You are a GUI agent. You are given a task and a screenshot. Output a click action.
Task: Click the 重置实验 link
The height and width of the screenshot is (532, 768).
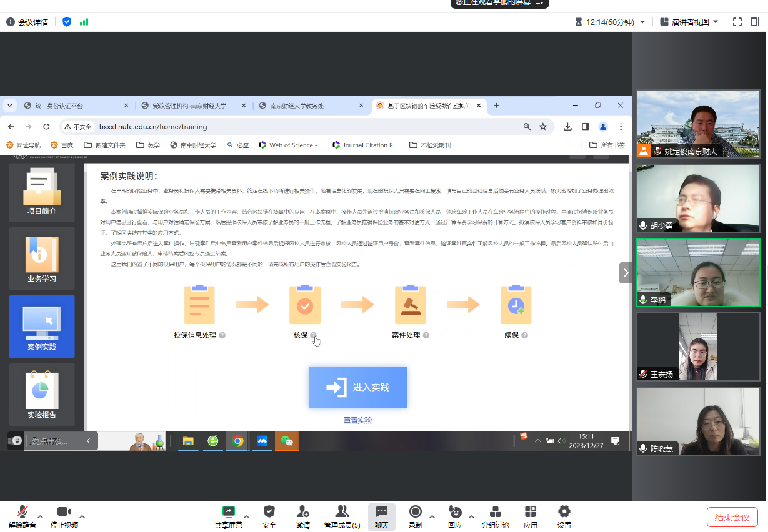coord(357,420)
